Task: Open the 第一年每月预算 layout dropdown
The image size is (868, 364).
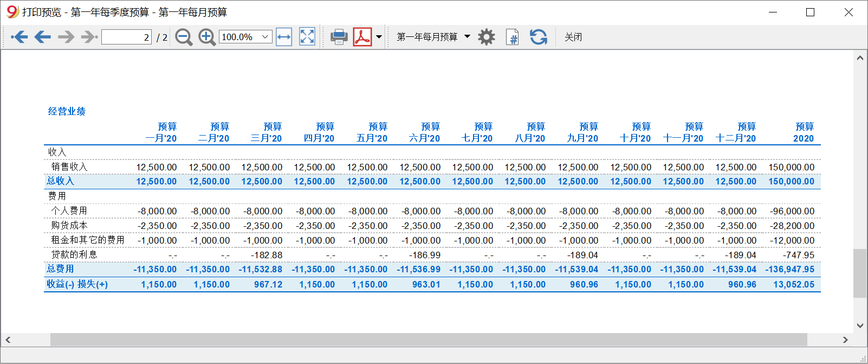Action: click(x=433, y=37)
